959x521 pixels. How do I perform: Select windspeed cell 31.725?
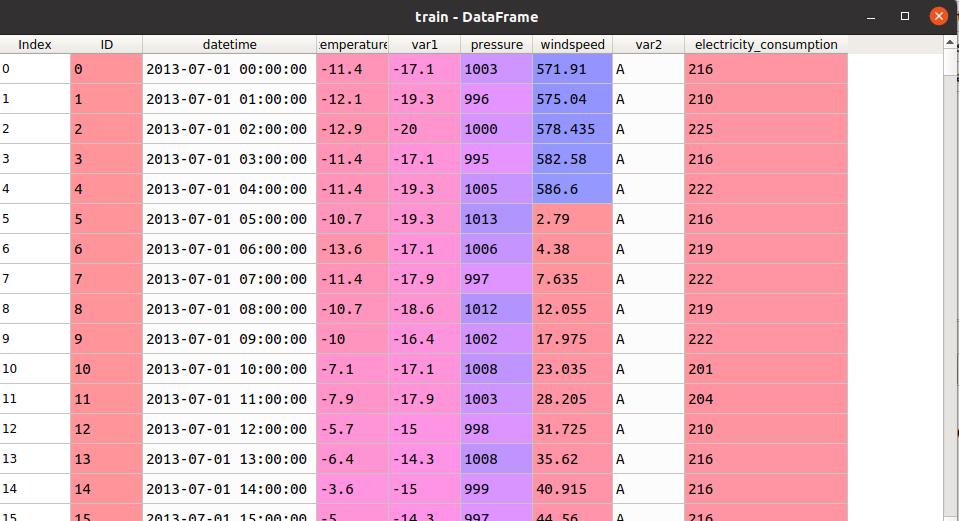(x=572, y=429)
